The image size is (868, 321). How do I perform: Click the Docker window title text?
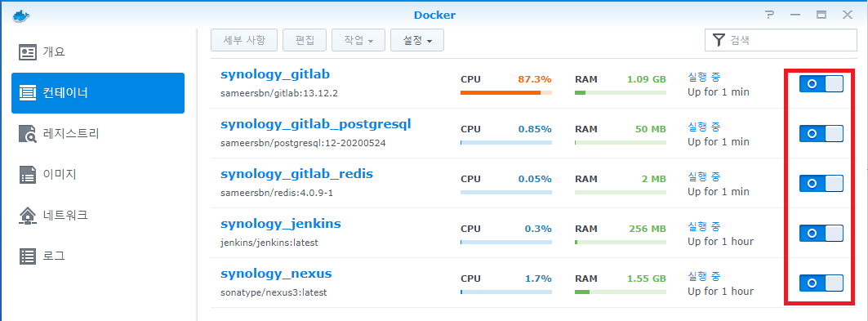[434, 16]
